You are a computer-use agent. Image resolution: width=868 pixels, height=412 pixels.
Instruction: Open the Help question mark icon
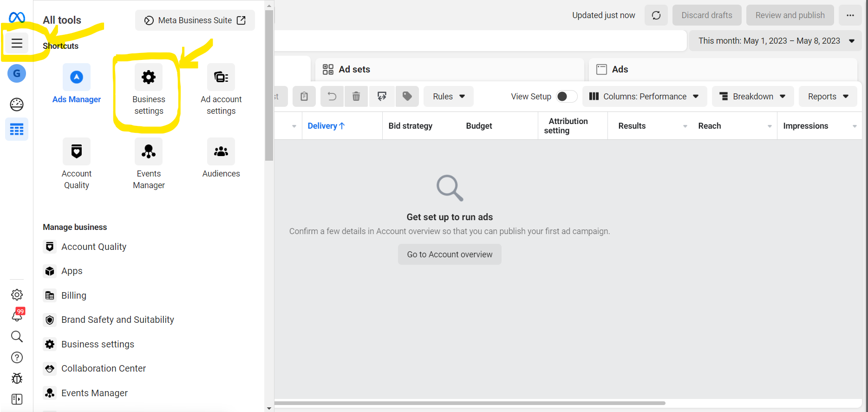[x=17, y=357]
